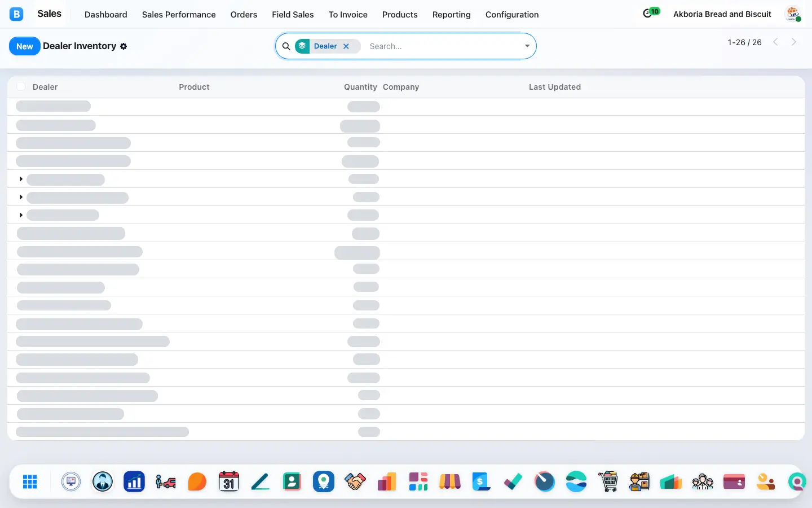
Task: Remove the Dealer filter from search
Action: (x=346, y=46)
